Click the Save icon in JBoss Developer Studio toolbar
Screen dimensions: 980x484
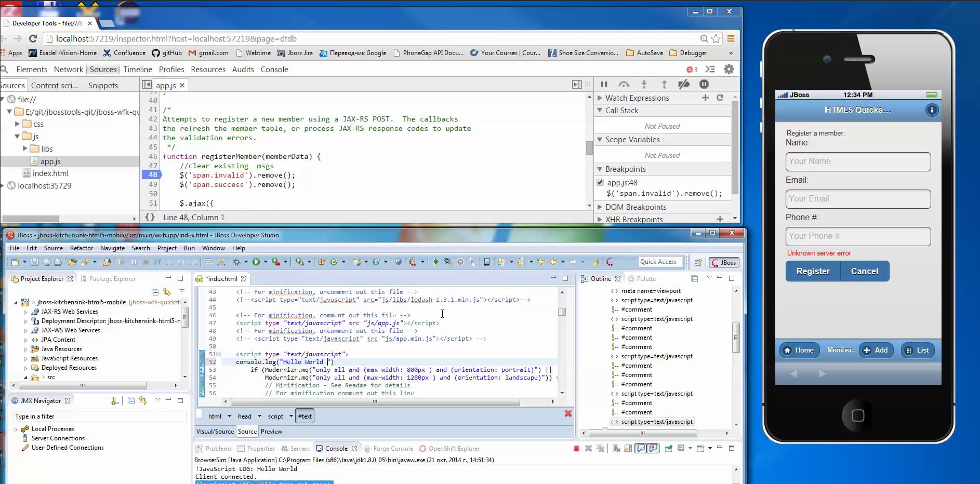pyautogui.click(x=34, y=262)
